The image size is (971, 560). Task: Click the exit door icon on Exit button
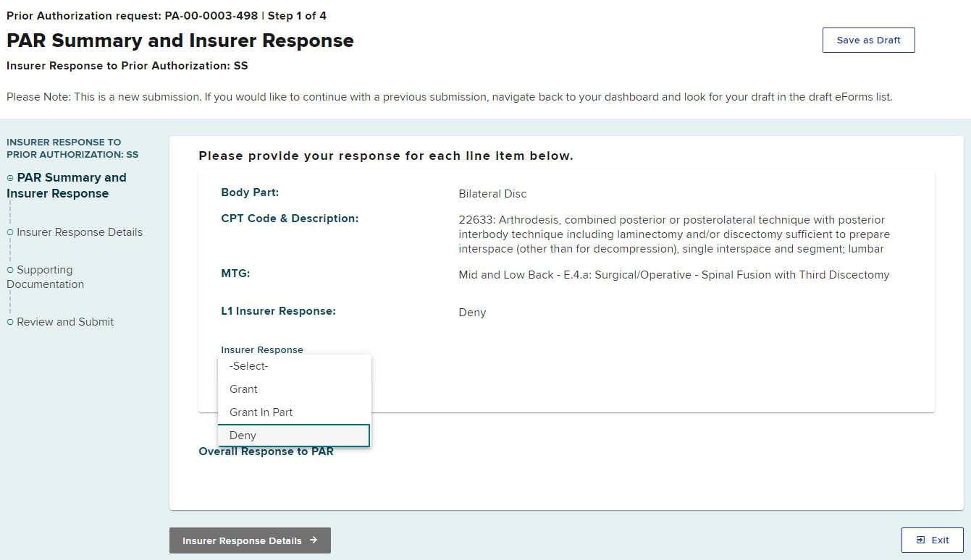920,540
